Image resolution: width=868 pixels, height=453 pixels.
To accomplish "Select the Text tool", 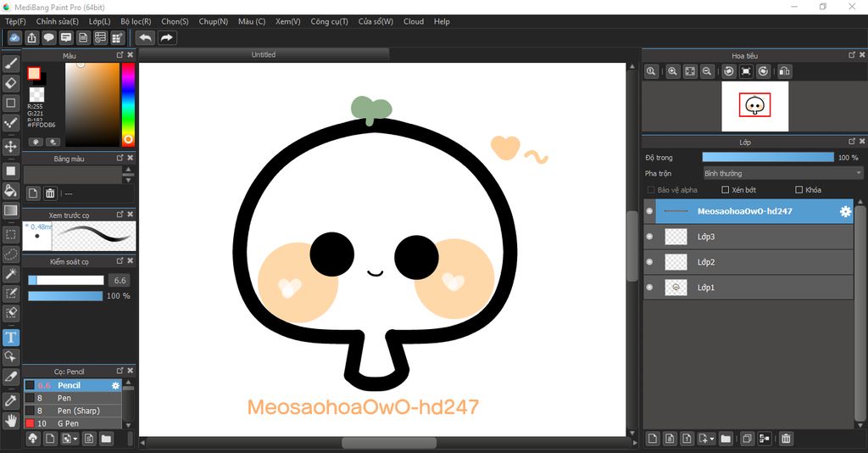I will pyautogui.click(x=10, y=338).
